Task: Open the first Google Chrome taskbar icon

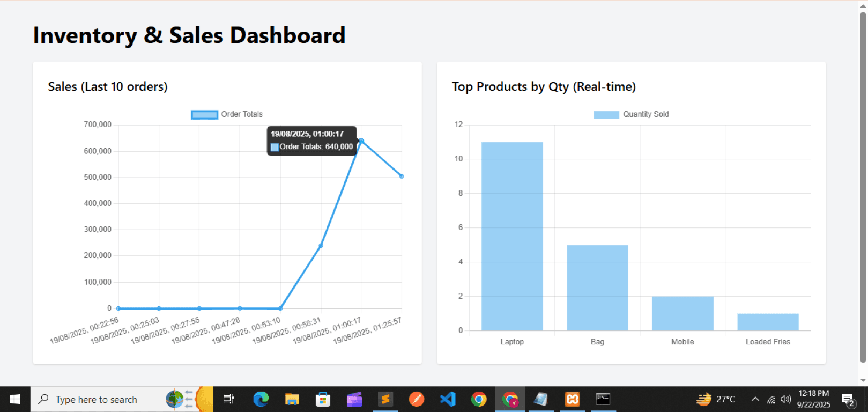Action: coord(479,399)
